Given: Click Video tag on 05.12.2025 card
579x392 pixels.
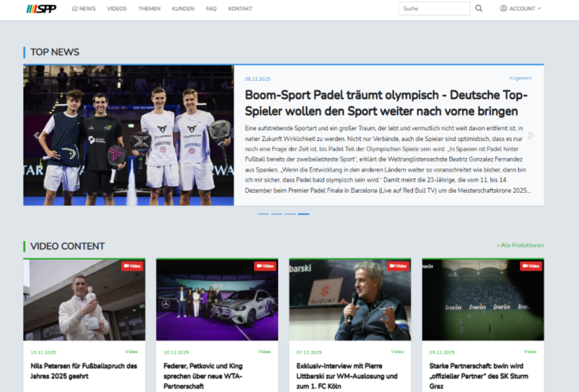Looking at the screenshot, I should coord(530,351).
